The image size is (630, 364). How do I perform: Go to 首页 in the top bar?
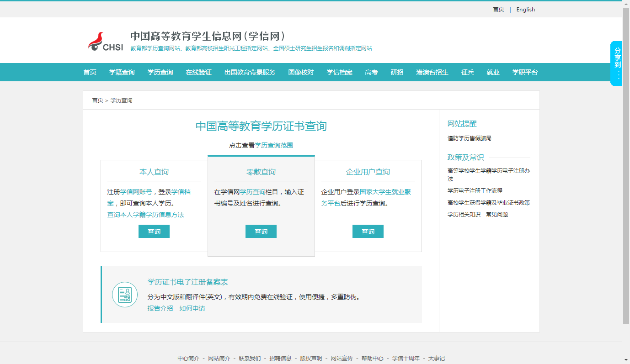[x=498, y=10]
